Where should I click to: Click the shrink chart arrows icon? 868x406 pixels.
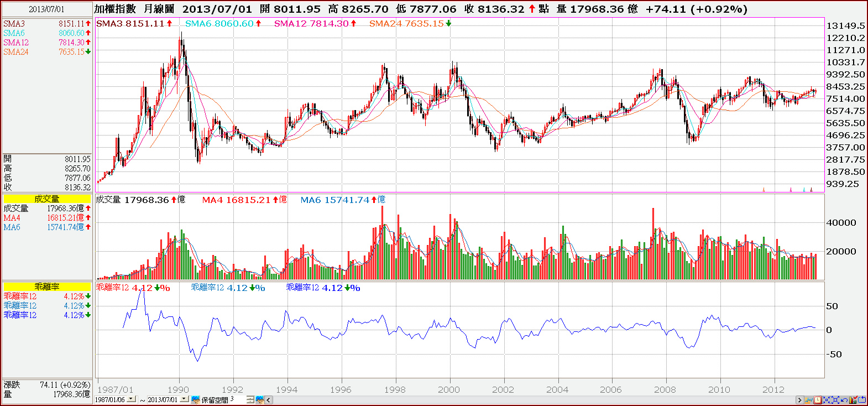[x=827, y=400]
